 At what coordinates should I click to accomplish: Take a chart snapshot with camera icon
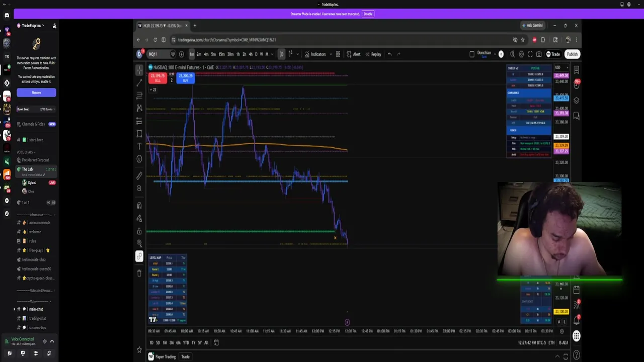coord(539,54)
